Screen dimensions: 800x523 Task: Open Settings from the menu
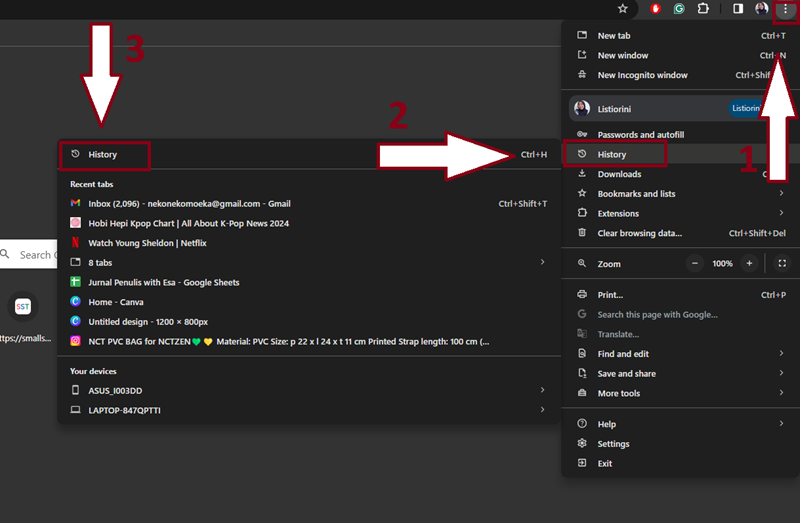681,444
